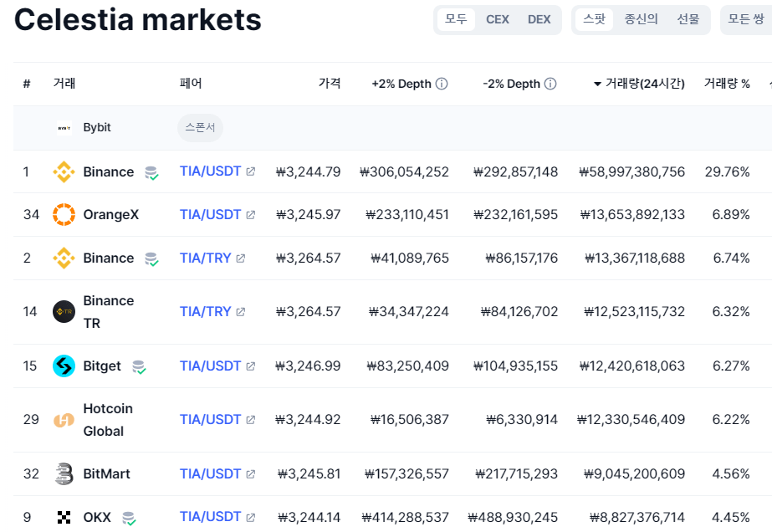The height and width of the screenshot is (532, 772).
Task: Sort by the 페어 column header
Action: tap(191, 84)
